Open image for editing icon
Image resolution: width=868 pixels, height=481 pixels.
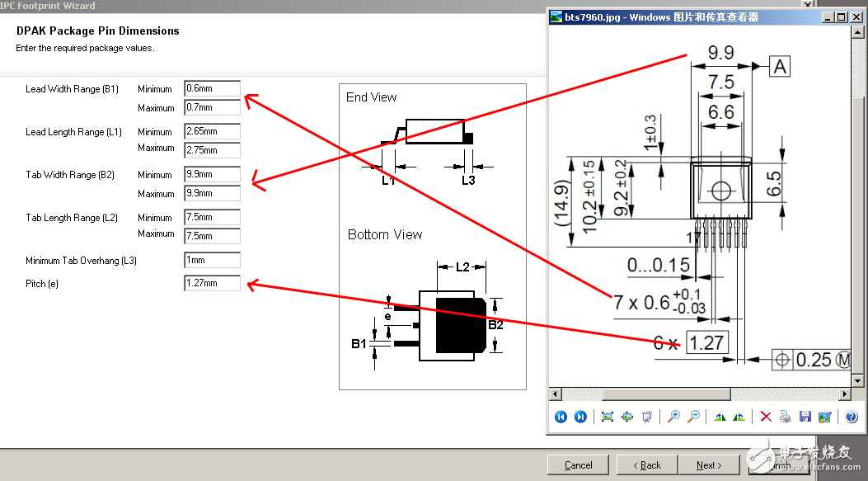pos(825,417)
